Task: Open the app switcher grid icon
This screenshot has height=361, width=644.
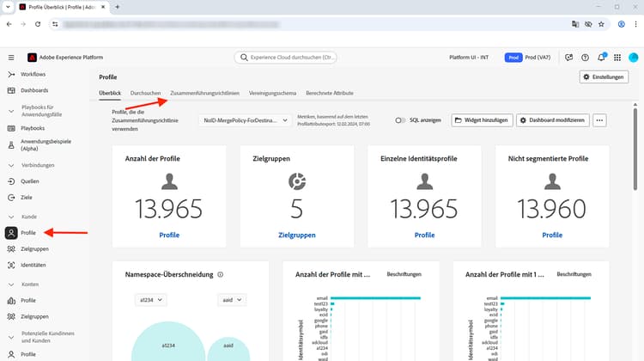Action: pyautogui.click(x=617, y=58)
